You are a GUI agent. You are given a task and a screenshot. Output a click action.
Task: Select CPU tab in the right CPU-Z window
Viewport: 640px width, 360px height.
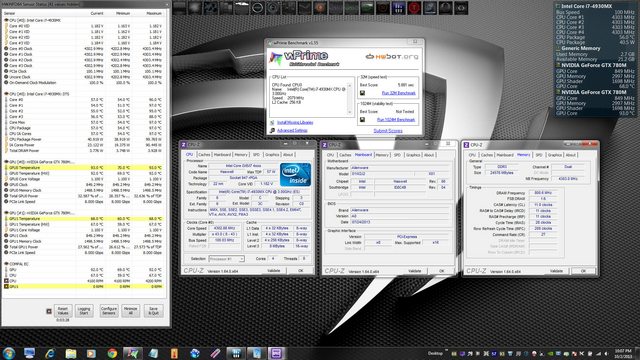point(472,155)
